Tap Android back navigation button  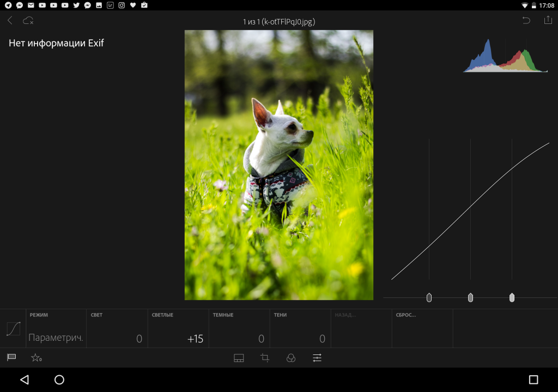24,379
